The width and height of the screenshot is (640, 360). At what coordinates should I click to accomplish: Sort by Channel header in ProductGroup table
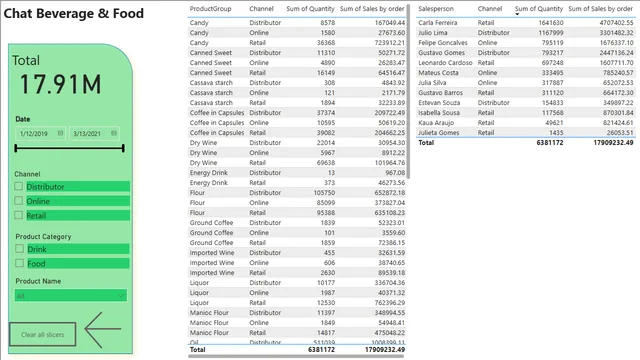pyautogui.click(x=261, y=9)
